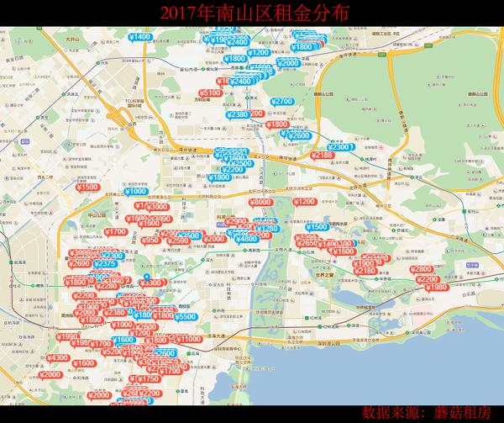This screenshot has height=423, width=504.
Task: Click the 深圳湾公园 label by the bay
Action: click(x=328, y=344)
